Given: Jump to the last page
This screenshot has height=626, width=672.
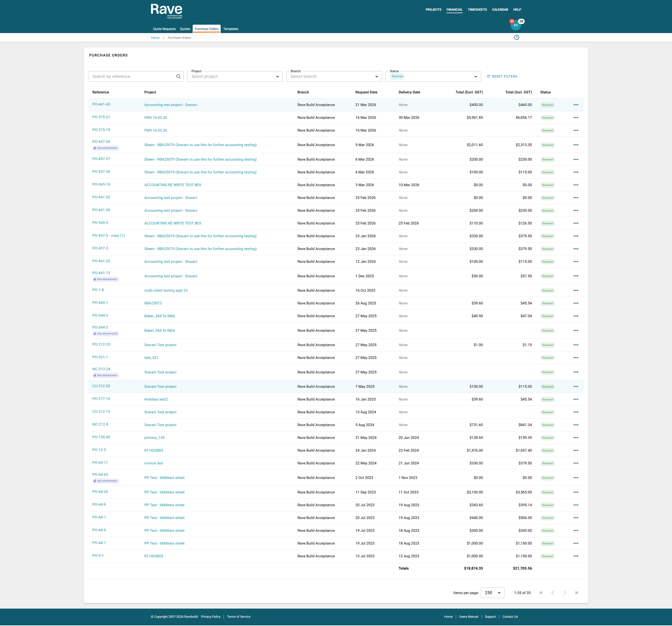Looking at the screenshot, I should click(x=577, y=593).
